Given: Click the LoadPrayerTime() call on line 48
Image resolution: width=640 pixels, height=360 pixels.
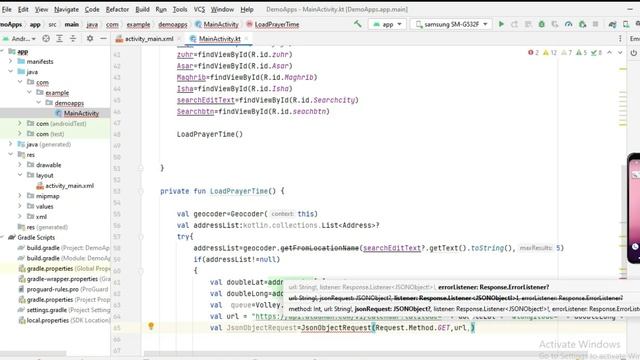Looking at the screenshot, I should pyautogui.click(x=210, y=134).
